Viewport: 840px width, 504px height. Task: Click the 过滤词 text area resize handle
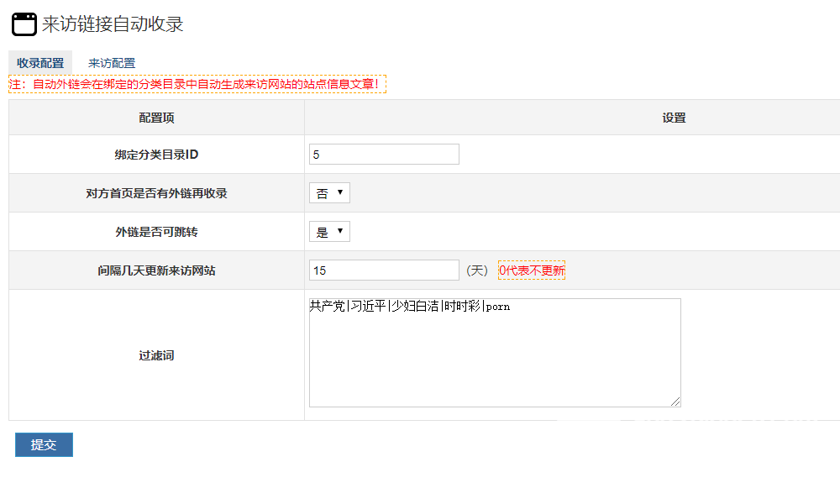pyautogui.click(x=675, y=402)
